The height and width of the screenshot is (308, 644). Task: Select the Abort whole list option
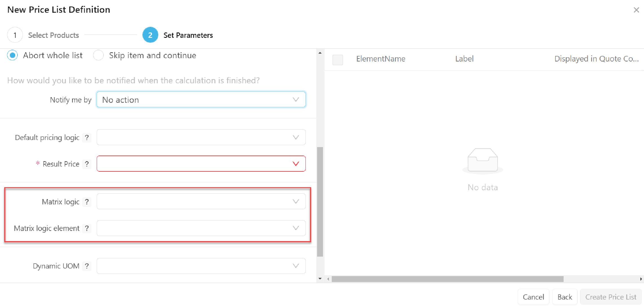point(13,55)
